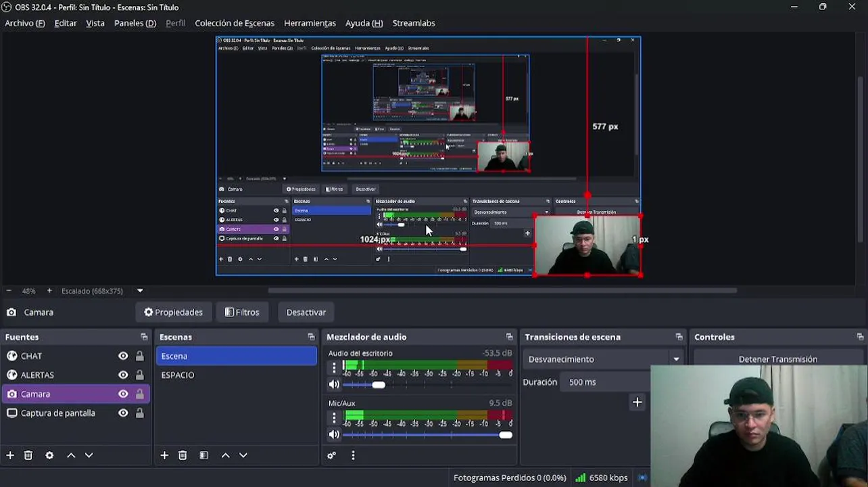Select the Escena scene

coord(237,356)
